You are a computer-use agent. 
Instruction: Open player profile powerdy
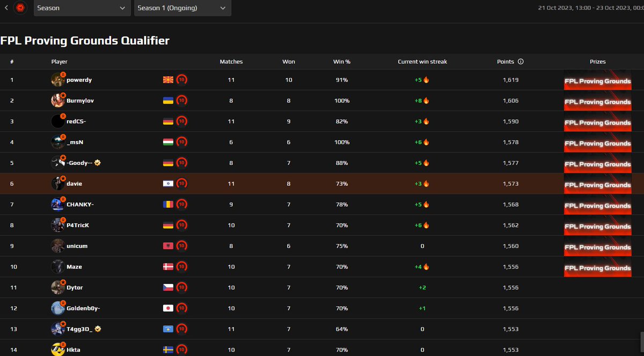coord(79,80)
